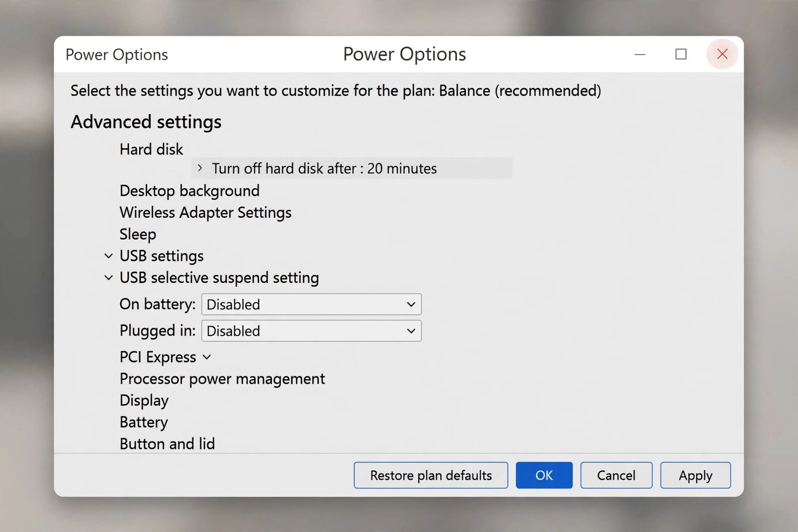798x532 pixels.
Task: Select the Button and lid item
Action: click(x=167, y=444)
